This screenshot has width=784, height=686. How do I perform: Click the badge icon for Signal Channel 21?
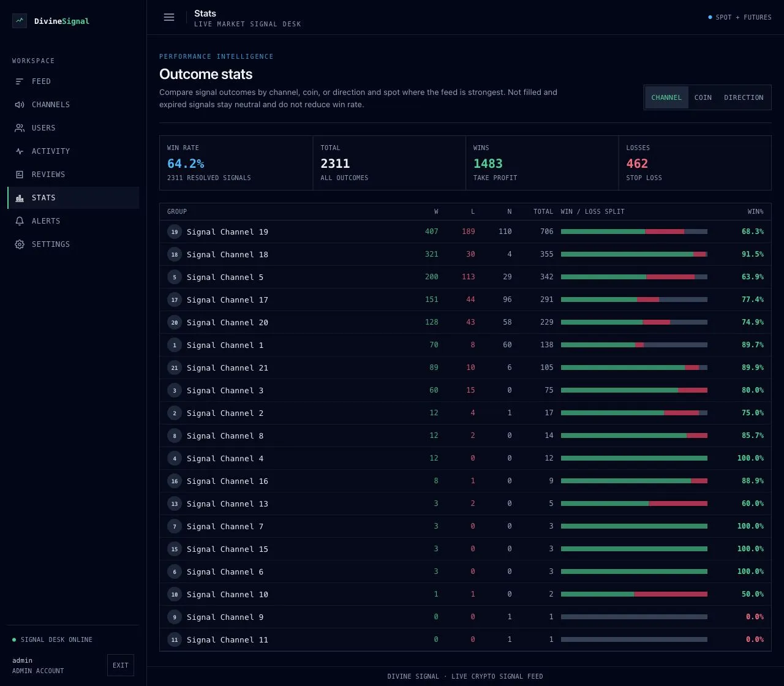coord(175,367)
